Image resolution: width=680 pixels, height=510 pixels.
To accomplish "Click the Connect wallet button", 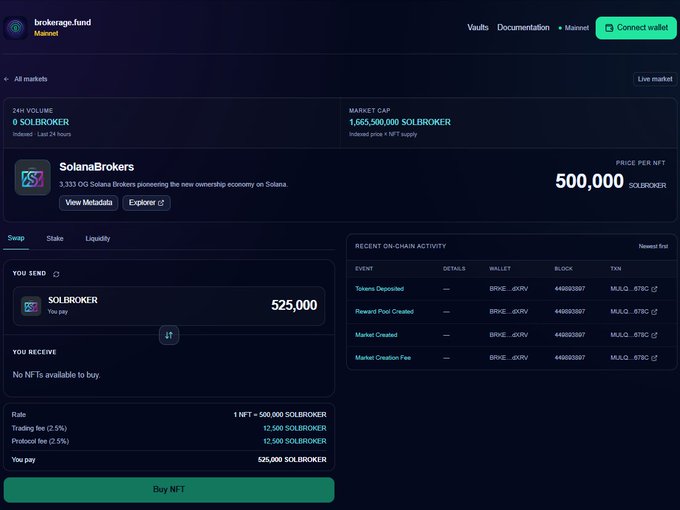I will click(636, 28).
